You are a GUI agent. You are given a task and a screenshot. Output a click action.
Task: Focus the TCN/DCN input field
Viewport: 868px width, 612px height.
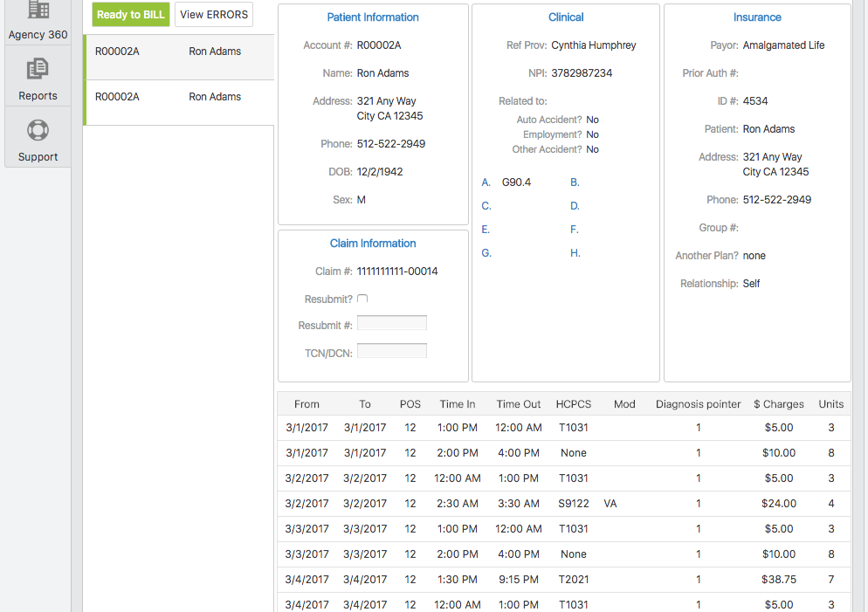(392, 351)
